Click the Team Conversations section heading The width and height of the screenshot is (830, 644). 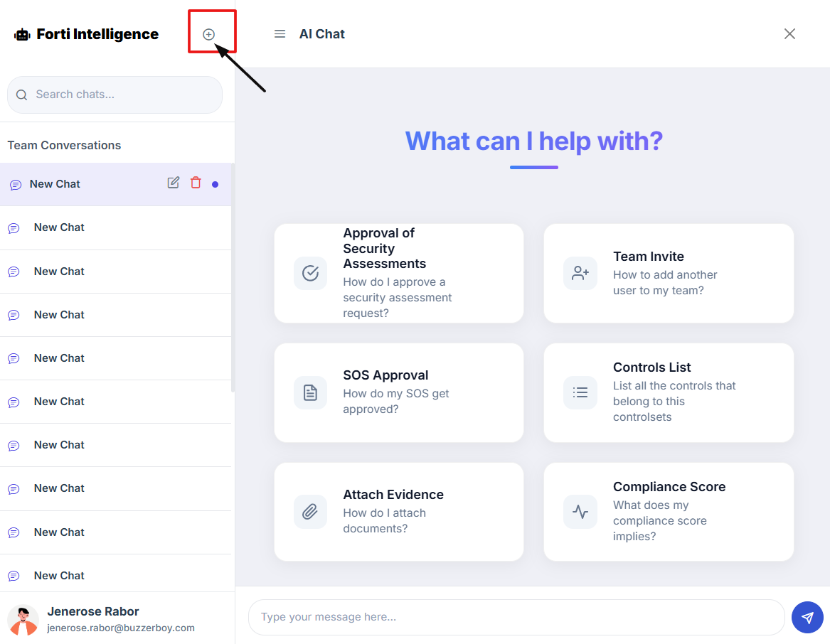pos(64,145)
